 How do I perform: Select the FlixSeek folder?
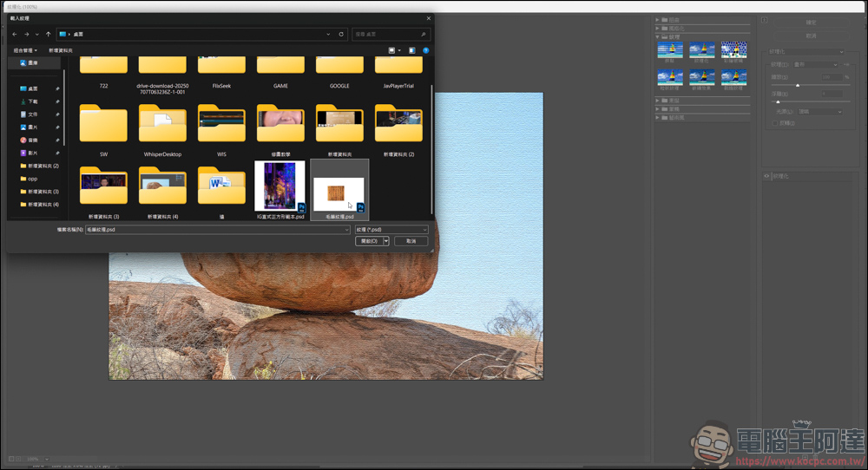coord(221,73)
